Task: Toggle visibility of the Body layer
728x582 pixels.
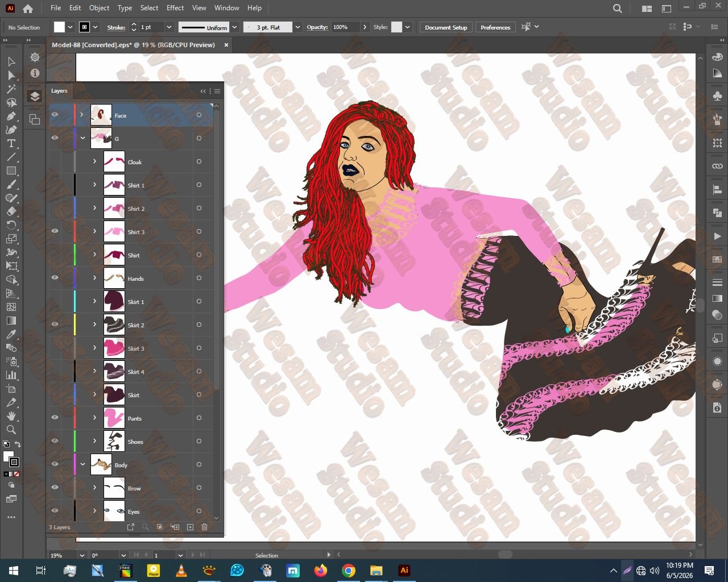Action: click(55, 464)
